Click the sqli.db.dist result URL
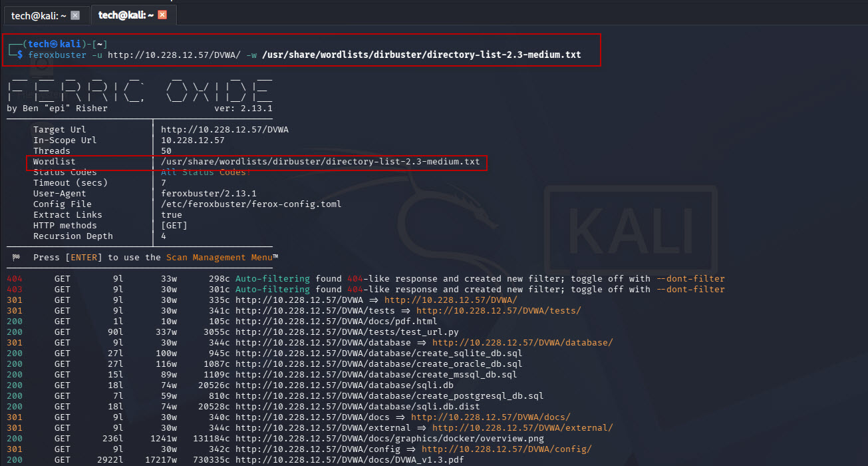The image size is (868, 466). (x=358, y=406)
